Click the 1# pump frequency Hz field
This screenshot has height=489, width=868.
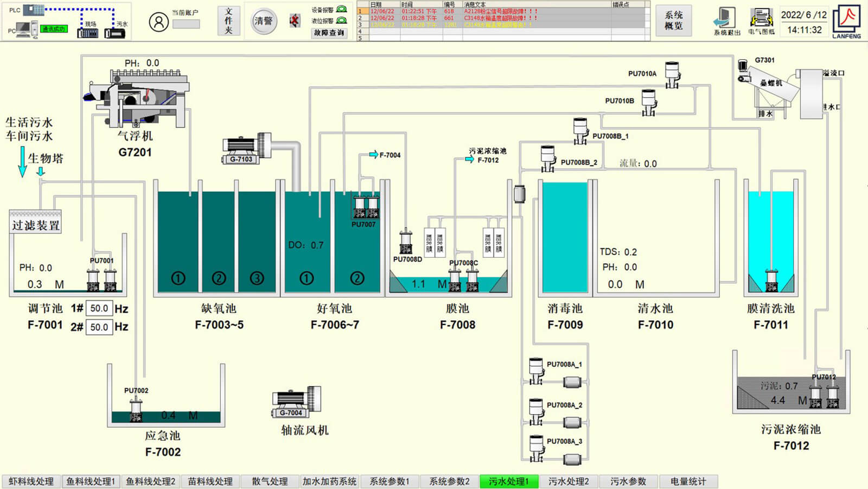click(x=99, y=308)
